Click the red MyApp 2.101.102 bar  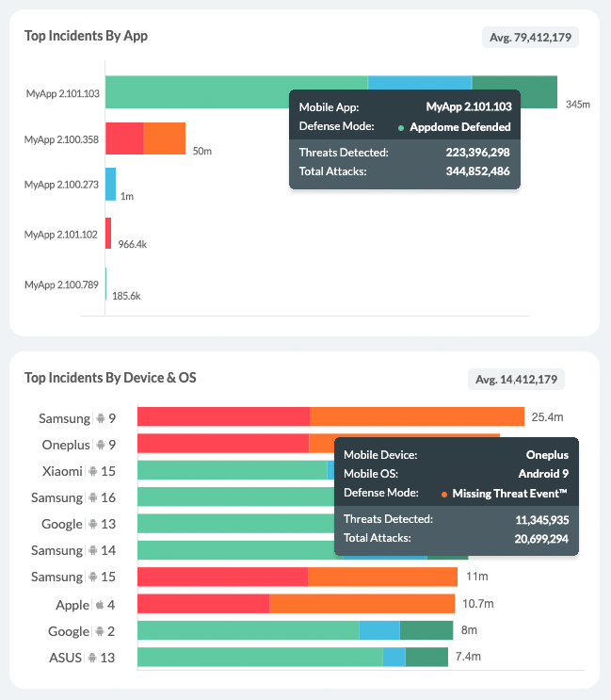(x=108, y=233)
